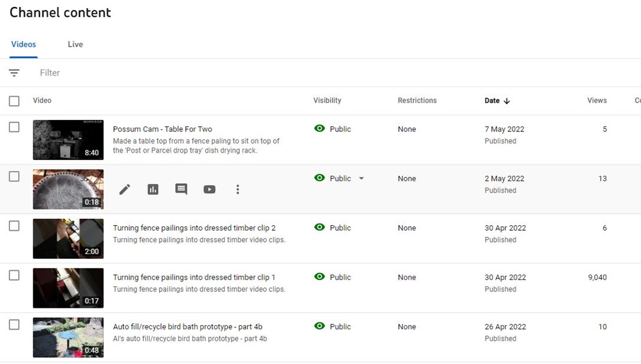Click green eye icon for Possum Cam
The width and height of the screenshot is (641, 364).
[x=320, y=129]
